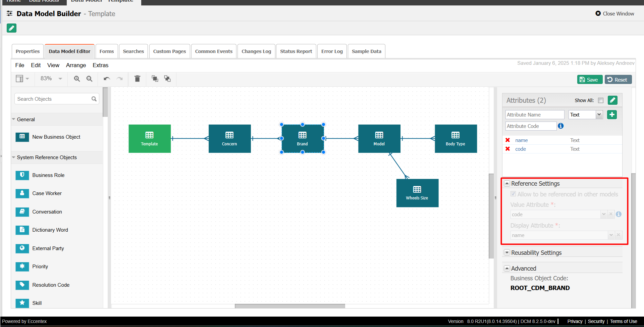
Task: Select the Case Worker object icon
Action: (22, 193)
